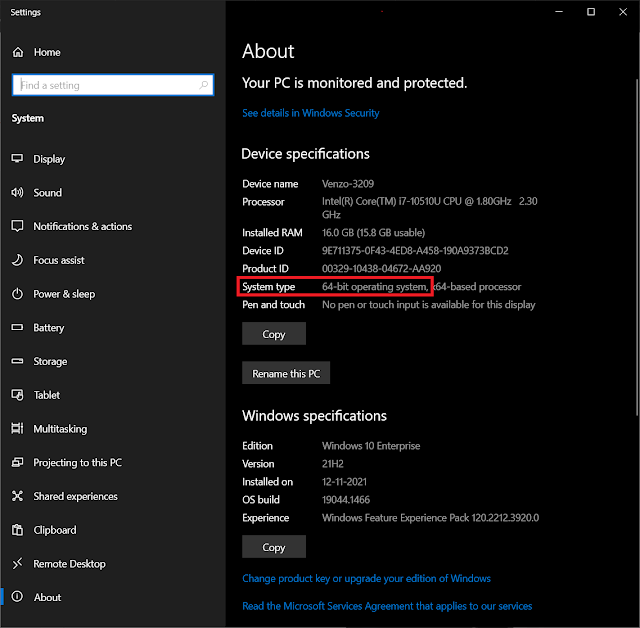Click the Shared experiences icon

pyautogui.click(x=17, y=496)
